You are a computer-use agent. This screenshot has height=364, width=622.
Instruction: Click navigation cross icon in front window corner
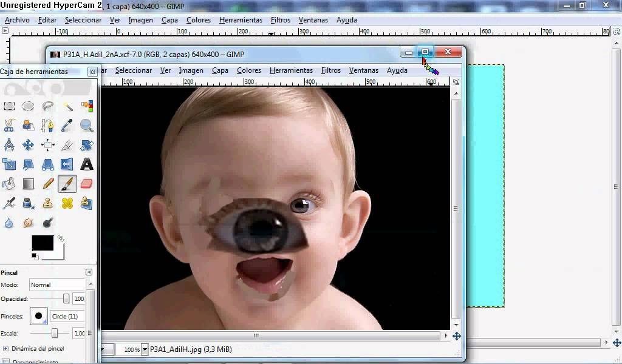coord(457,336)
